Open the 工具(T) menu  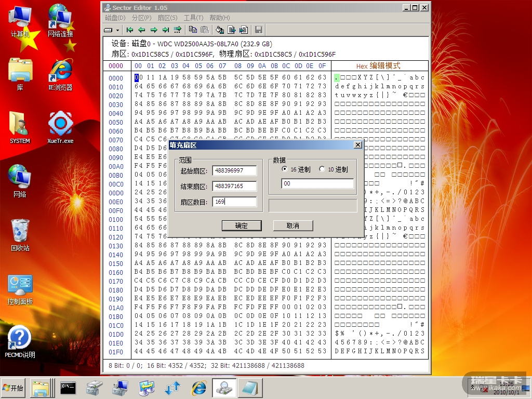click(x=193, y=18)
